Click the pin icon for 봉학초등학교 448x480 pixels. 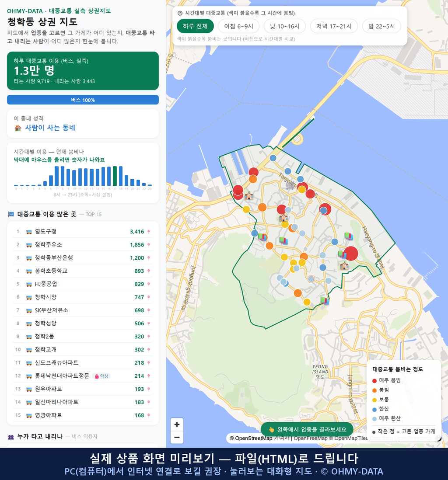[149, 271]
